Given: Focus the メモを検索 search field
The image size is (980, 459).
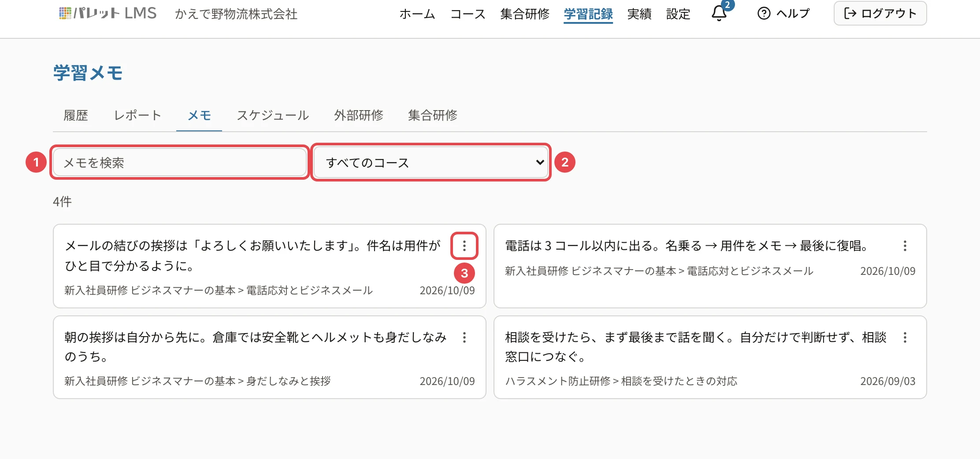Looking at the screenshot, I should tap(180, 163).
